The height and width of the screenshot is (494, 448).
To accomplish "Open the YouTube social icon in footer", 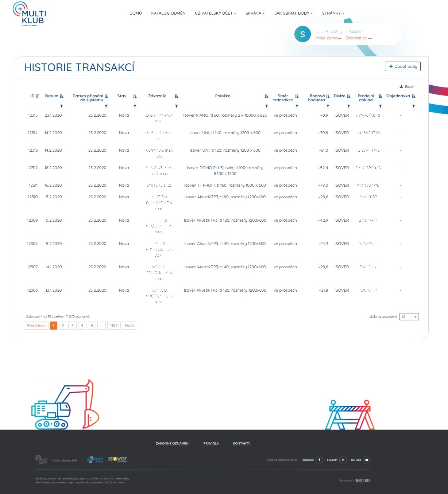I will pyautogui.click(x=367, y=460).
